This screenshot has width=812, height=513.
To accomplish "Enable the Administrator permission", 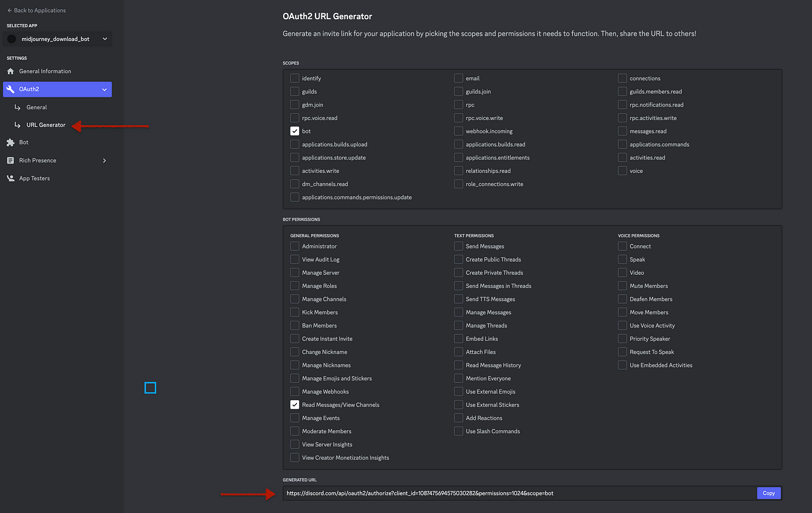I will tap(295, 246).
